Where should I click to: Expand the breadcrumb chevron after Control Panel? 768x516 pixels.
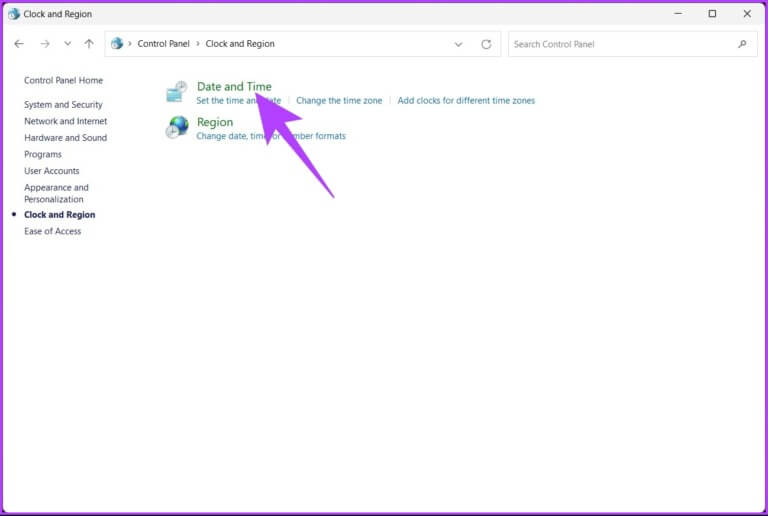(x=198, y=44)
